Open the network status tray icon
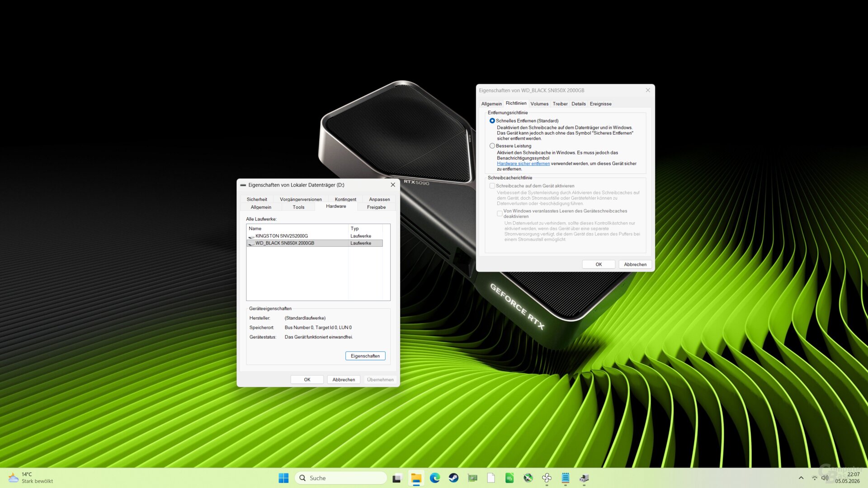Viewport: 868px width, 488px height. pyautogui.click(x=815, y=478)
